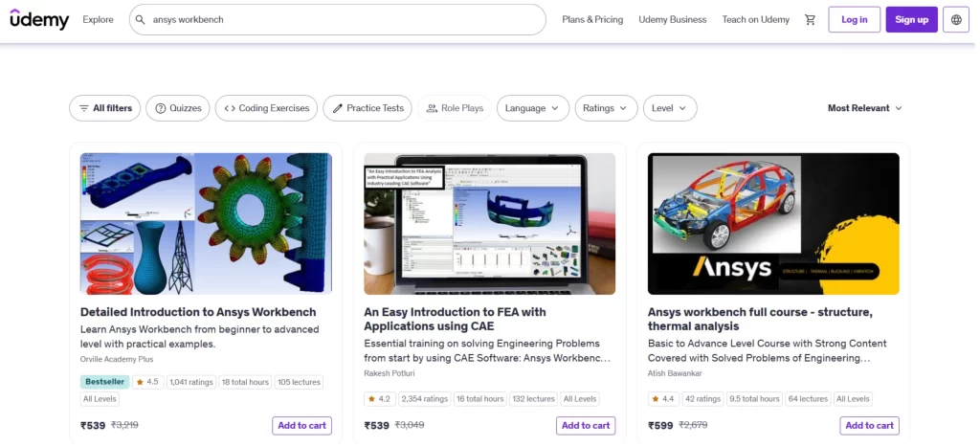This screenshot has height=447, width=980.
Task: Open Ansys workbench full course title
Action: click(x=760, y=319)
